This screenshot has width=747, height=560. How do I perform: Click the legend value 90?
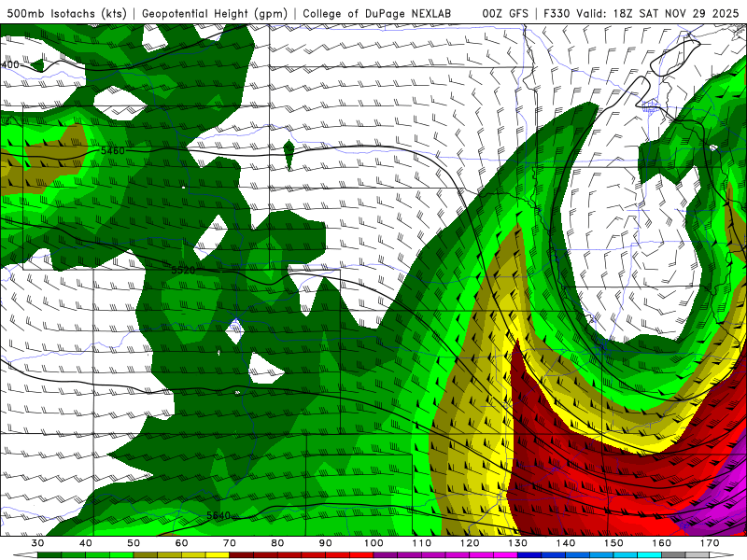pyautogui.click(x=325, y=543)
